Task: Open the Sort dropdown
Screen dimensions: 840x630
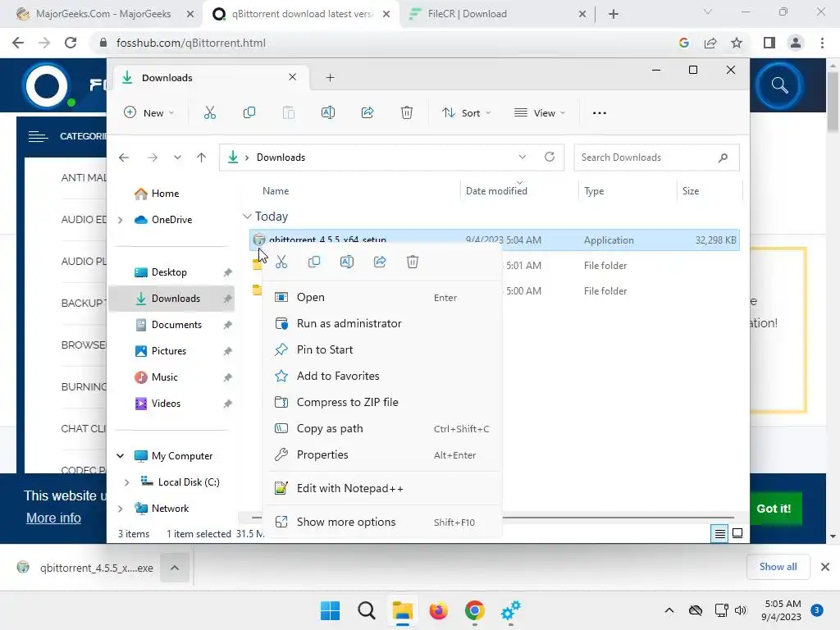Action: tap(466, 112)
